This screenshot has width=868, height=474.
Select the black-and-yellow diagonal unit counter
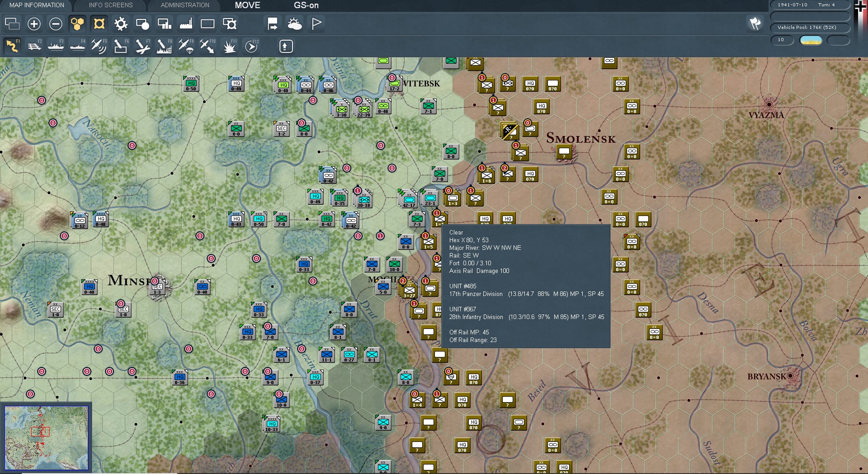pyautogui.click(x=509, y=131)
